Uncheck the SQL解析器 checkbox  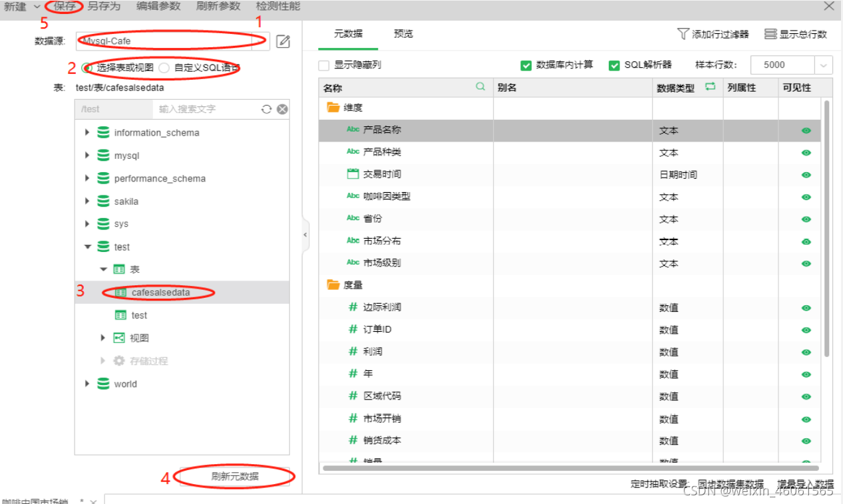(613, 66)
